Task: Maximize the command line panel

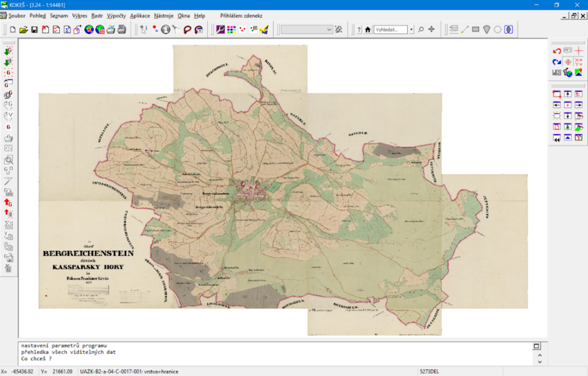Action: point(537,346)
